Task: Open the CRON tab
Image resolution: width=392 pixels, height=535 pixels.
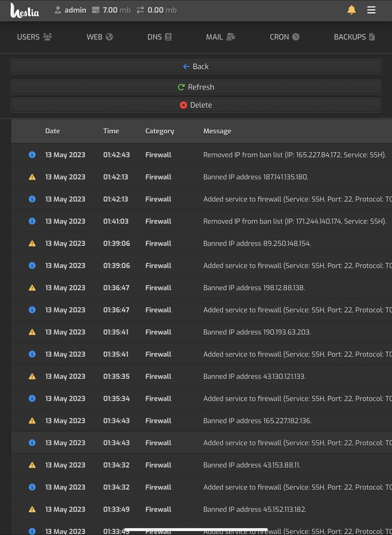Action: point(285,37)
